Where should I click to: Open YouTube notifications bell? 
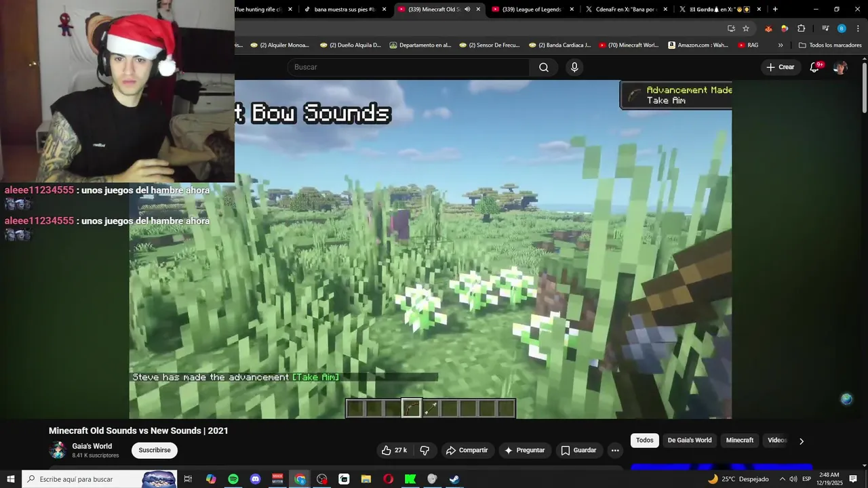tap(815, 67)
